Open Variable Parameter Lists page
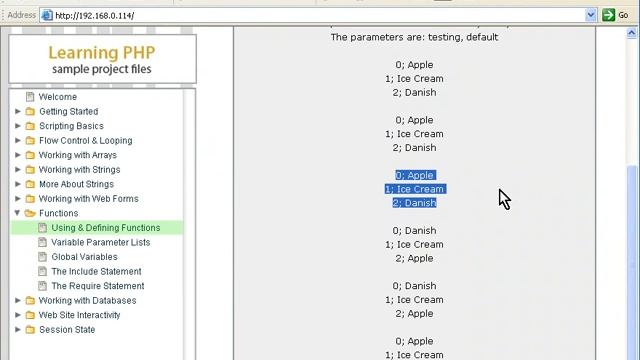Viewport: 640px width, 360px height. 100,242
